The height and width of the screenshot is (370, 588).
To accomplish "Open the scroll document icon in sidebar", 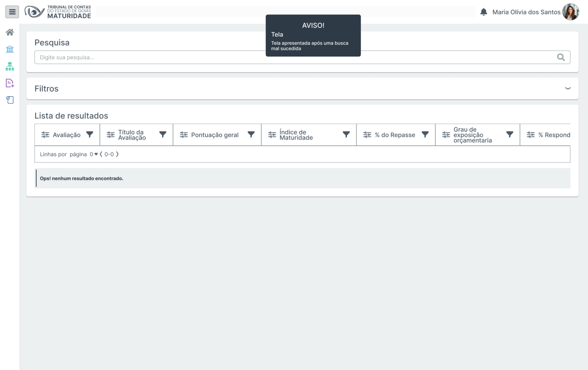I will point(10,100).
